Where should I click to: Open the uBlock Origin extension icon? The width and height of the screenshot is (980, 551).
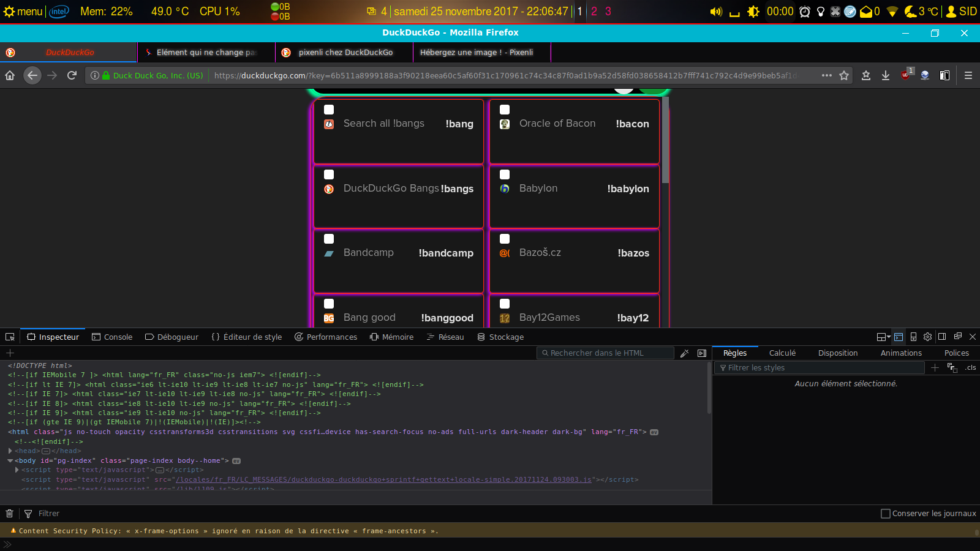click(906, 75)
